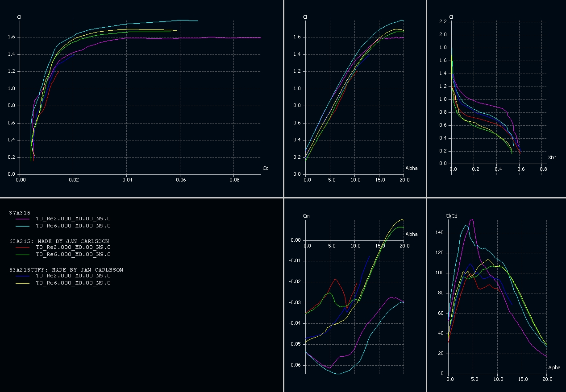Click the Xtr1 axis label
566x392 pixels.
click(x=553, y=157)
